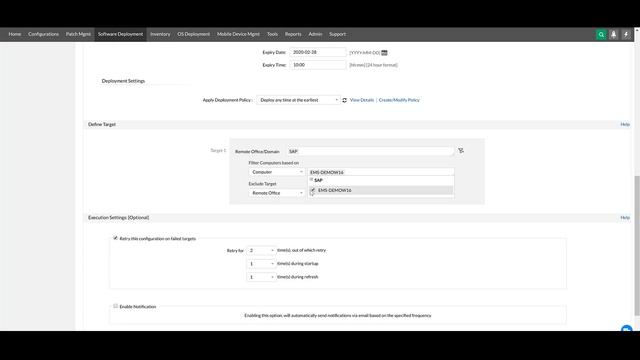640x360 pixels.
Task: Click the Expiry Date input field
Action: 318,52
